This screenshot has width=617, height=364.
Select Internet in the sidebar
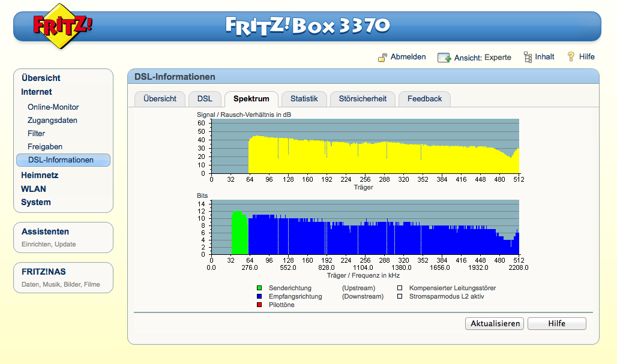click(x=36, y=92)
